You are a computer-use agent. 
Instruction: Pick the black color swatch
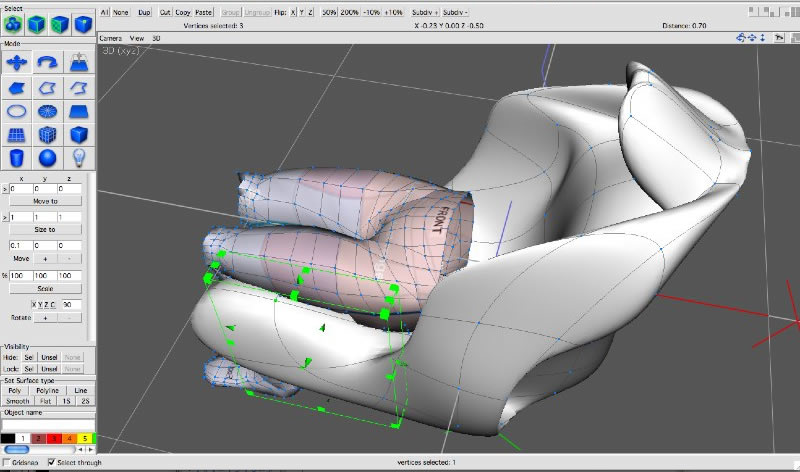pos(8,438)
